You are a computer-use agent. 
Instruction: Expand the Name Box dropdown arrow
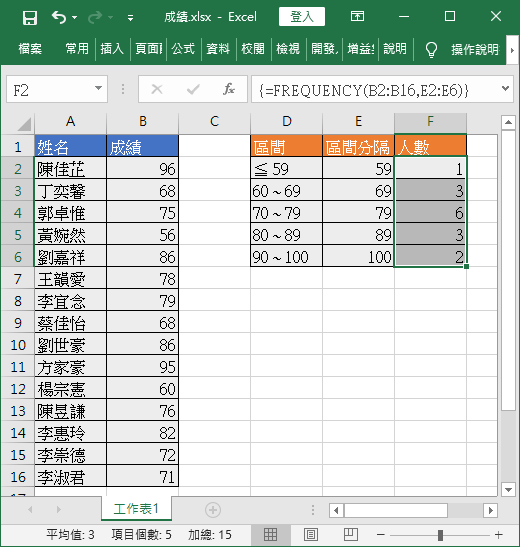pyautogui.click(x=99, y=89)
